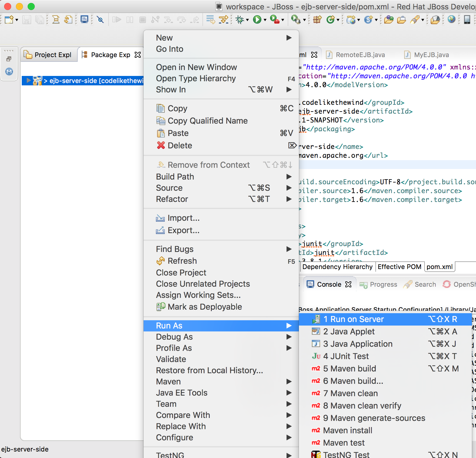The image size is (476, 458).
Task: Select Maven clean in Run As submenu
Action: pos(385,394)
